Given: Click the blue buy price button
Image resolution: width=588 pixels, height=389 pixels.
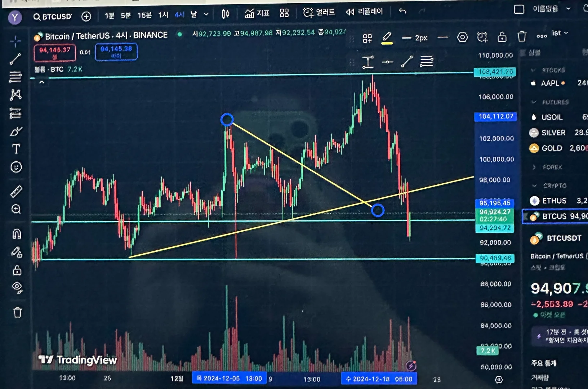Looking at the screenshot, I should click(116, 52).
